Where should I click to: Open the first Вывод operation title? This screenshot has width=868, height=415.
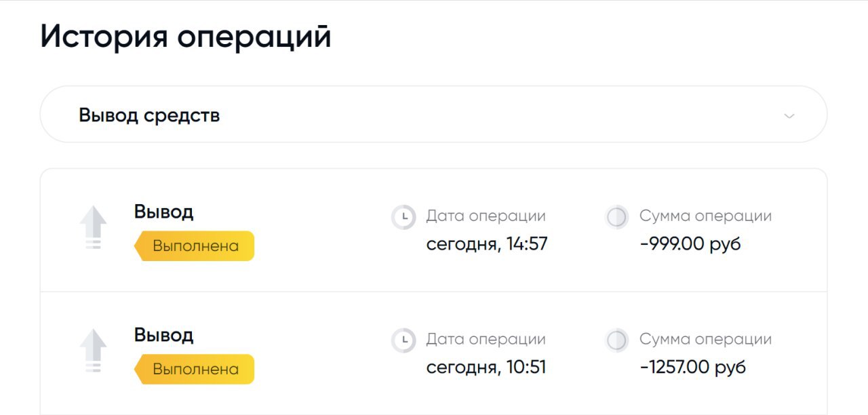click(163, 212)
